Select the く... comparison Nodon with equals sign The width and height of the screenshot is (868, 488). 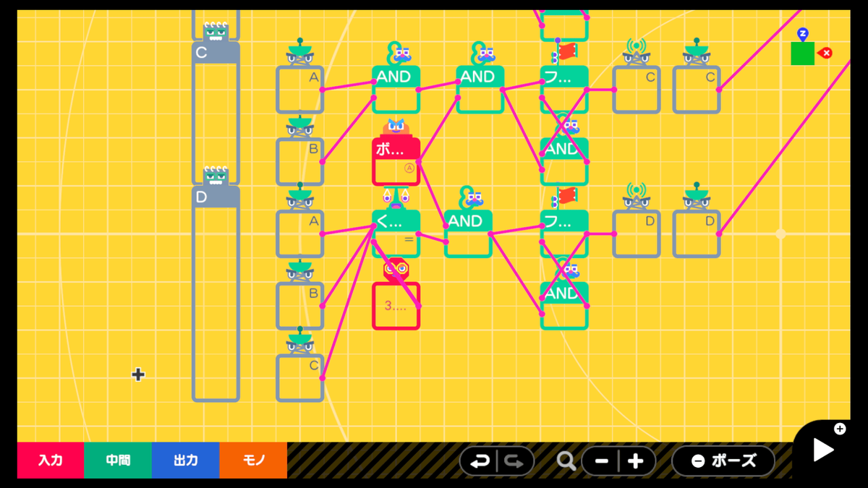coord(396,234)
